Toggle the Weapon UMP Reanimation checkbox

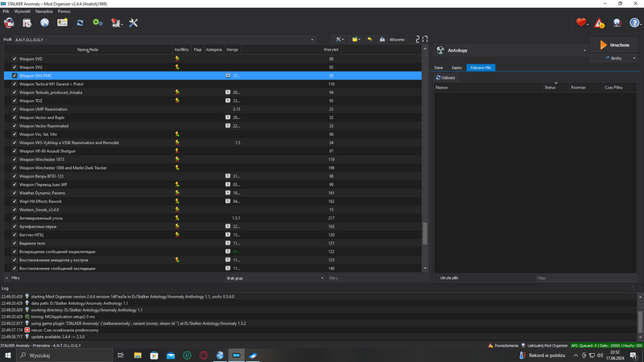[14, 109]
